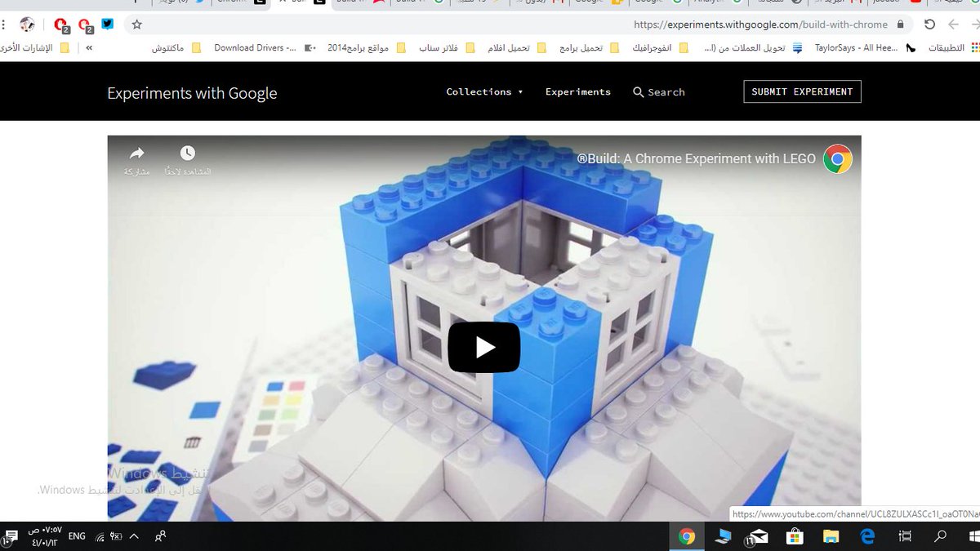The height and width of the screenshot is (551, 980).
Task: Show hidden tray icons chevron
Action: tap(134, 536)
